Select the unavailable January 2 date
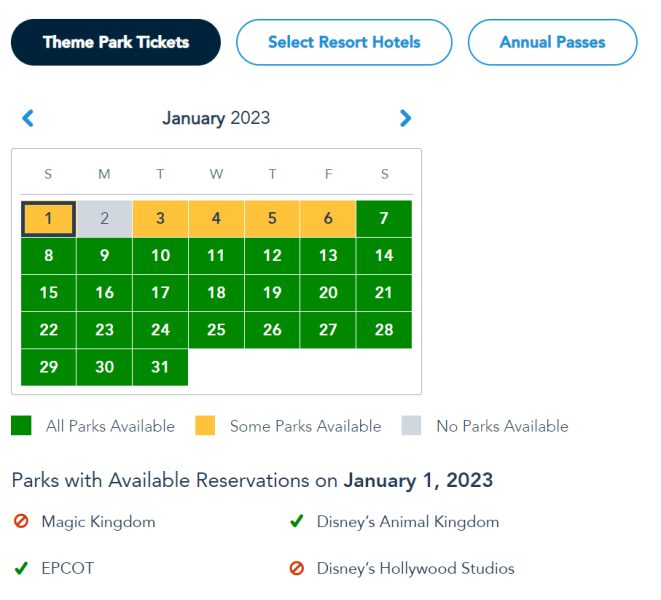Image resolution: width=661 pixels, height=600 pixels. pos(104,219)
